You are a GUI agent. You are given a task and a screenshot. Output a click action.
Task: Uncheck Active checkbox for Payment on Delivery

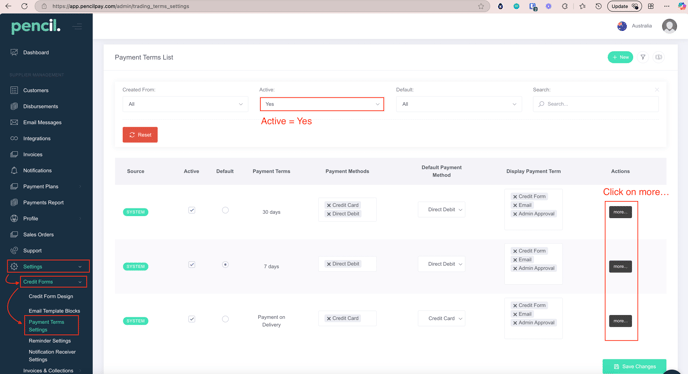pyautogui.click(x=192, y=319)
